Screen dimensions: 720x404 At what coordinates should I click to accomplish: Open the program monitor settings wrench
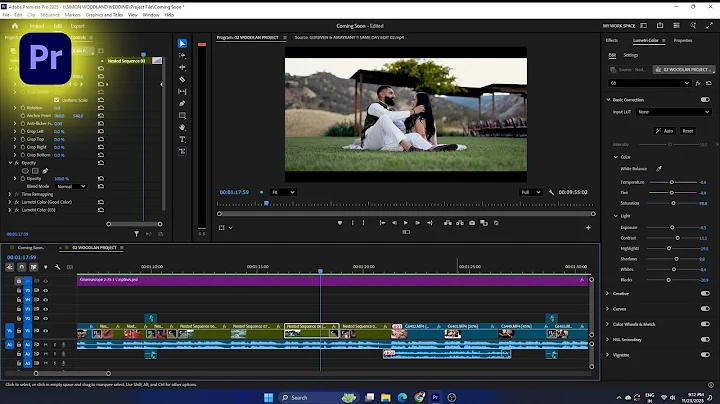click(551, 192)
